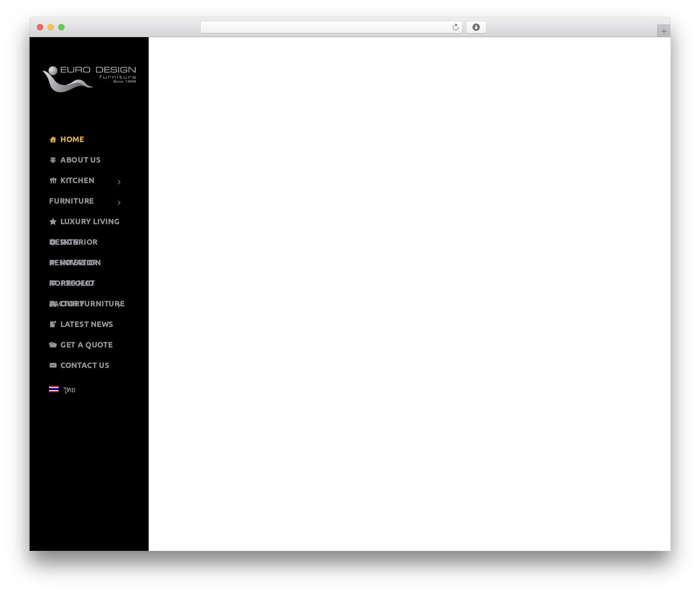Switch language to ไทย
This screenshot has height=593, width=700.
click(69, 389)
